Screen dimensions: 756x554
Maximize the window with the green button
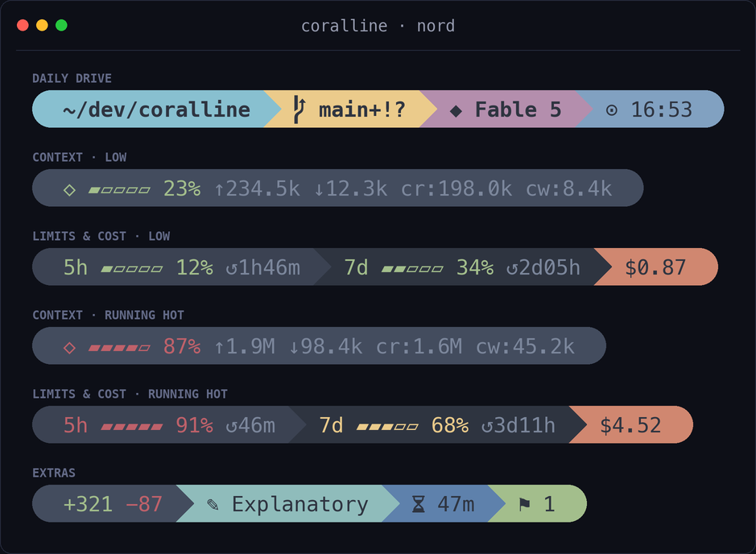pyautogui.click(x=61, y=25)
